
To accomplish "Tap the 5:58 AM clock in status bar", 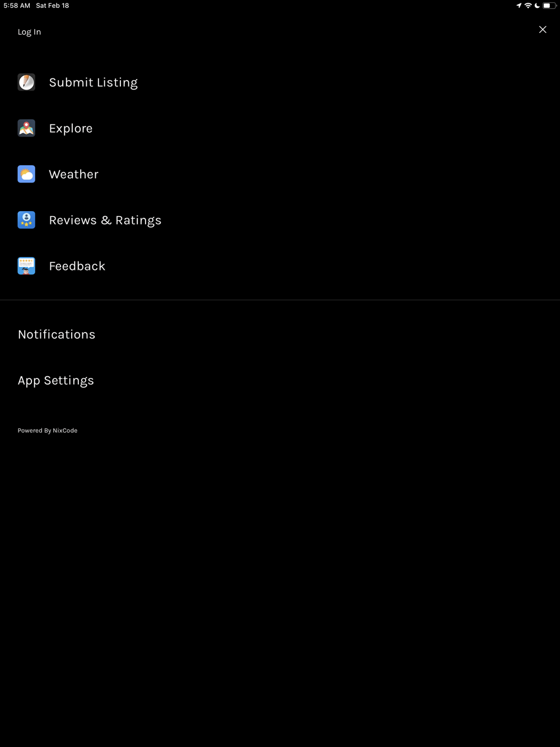I will (17, 6).
